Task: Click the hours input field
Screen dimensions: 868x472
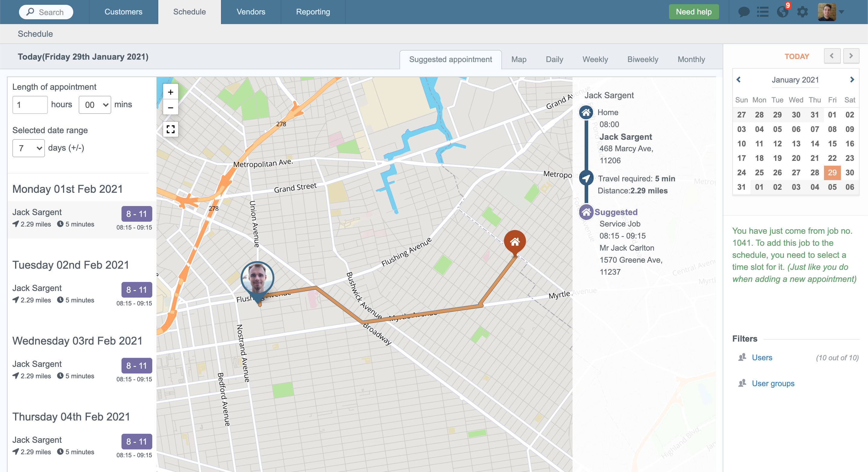Action: [x=30, y=105]
